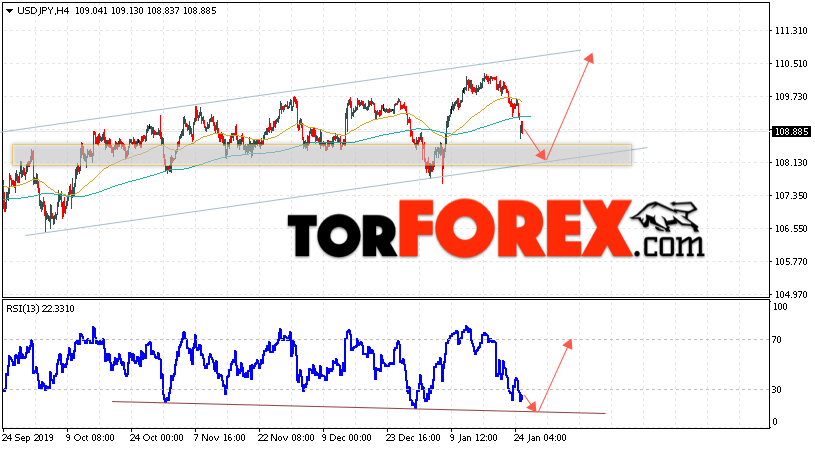
Task: Select the RSI 0 level label
Action: [x=775, y=422]
